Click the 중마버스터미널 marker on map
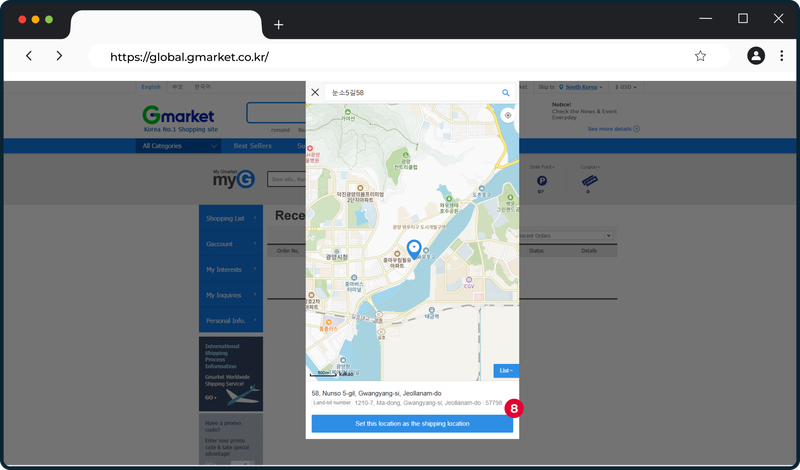 tap(354, 283)
